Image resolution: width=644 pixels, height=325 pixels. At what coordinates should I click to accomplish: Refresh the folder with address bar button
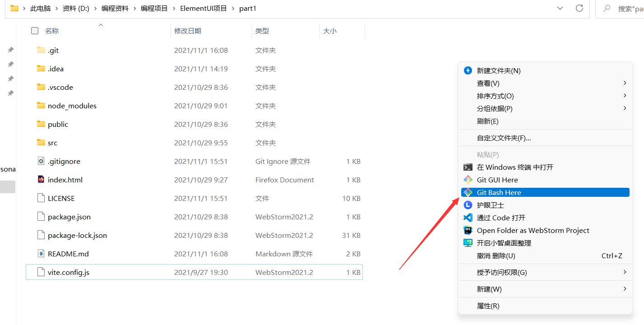(580, 8)
